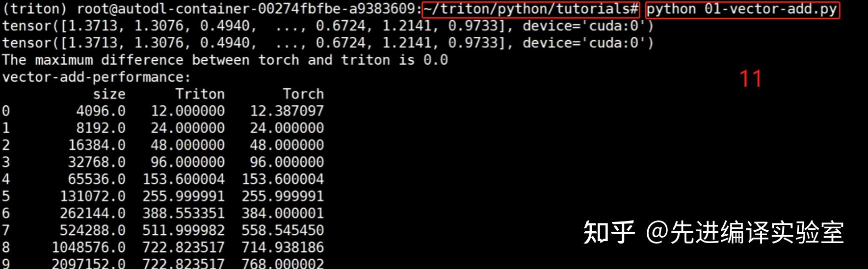Screen dimensions: 868x269
Task: Click the Zhihu watermark at bottom right
Action: click(713, 232)
